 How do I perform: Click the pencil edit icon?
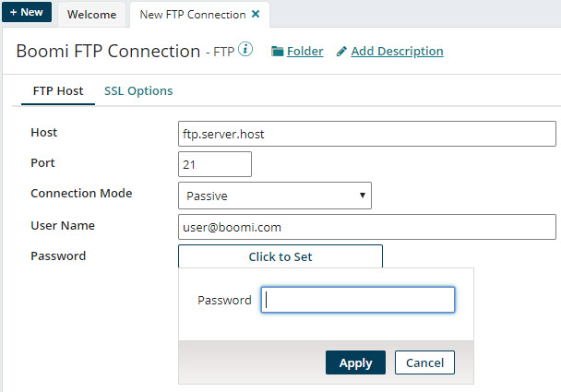[341, 52]
